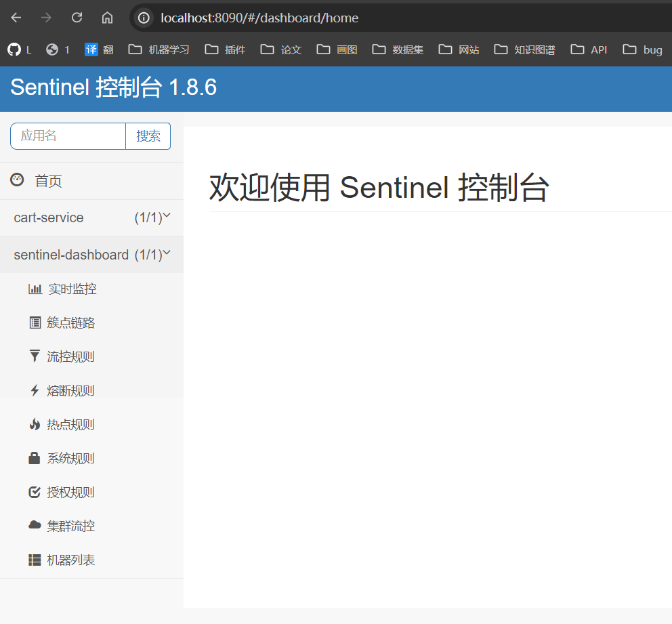The height and width of the screenshot is (624, 672).
Task: Click the 搜索 search button
Action: click(148, 136)
